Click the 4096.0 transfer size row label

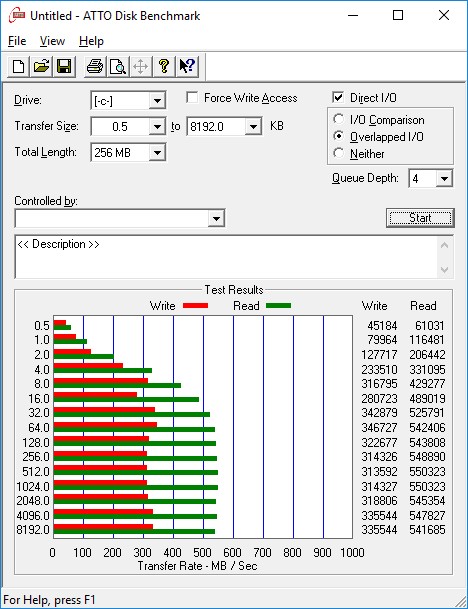click(x=33, y=515)
